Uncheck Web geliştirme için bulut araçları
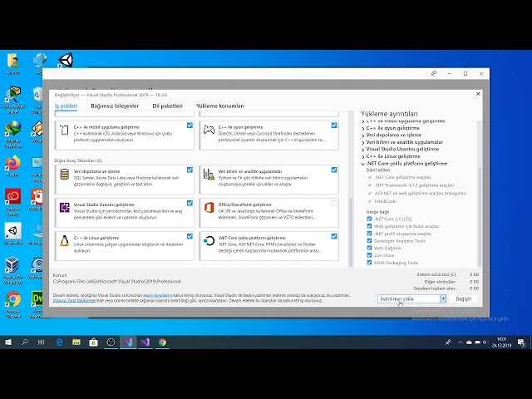 369,226
